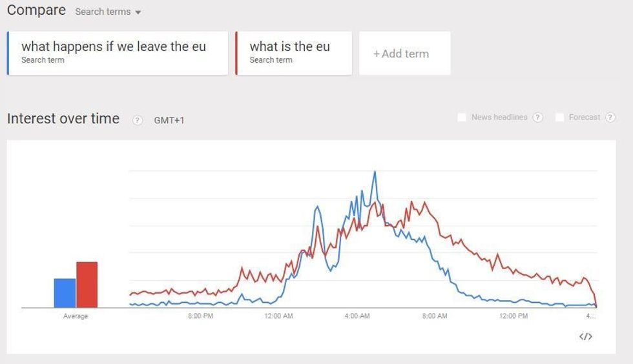
Task: Click the 4:00 AM time axis label
Action: tap(357, 316)
